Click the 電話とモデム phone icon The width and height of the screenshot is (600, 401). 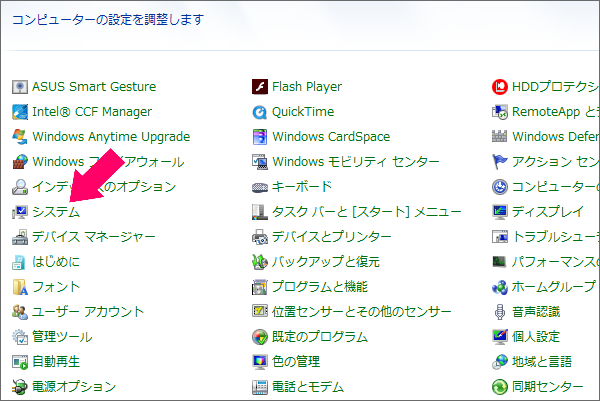[260, 387]
